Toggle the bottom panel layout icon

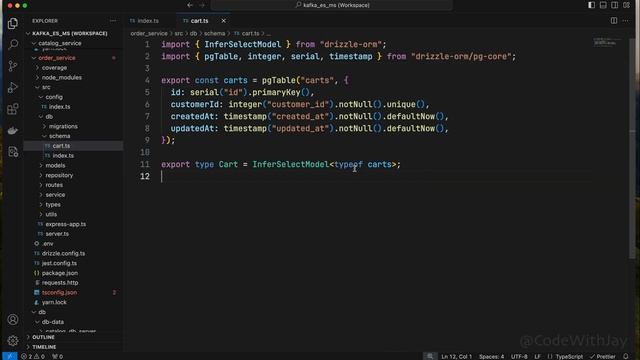pos(603,5)
